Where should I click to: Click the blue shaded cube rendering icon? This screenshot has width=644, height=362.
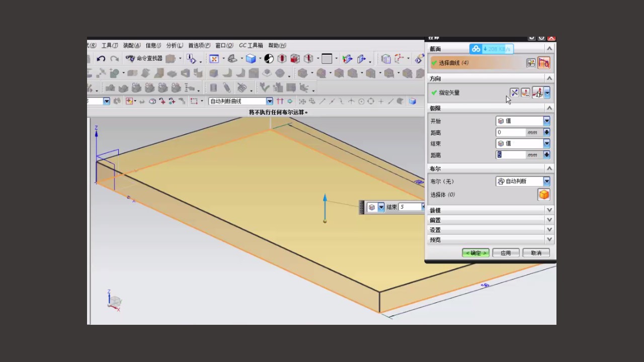coord(251,59)
